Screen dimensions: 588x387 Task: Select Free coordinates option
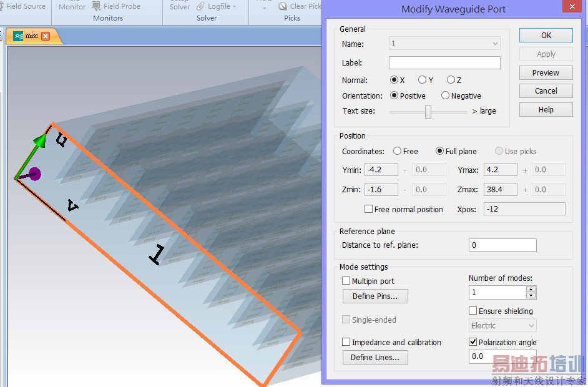click(397, 151)
